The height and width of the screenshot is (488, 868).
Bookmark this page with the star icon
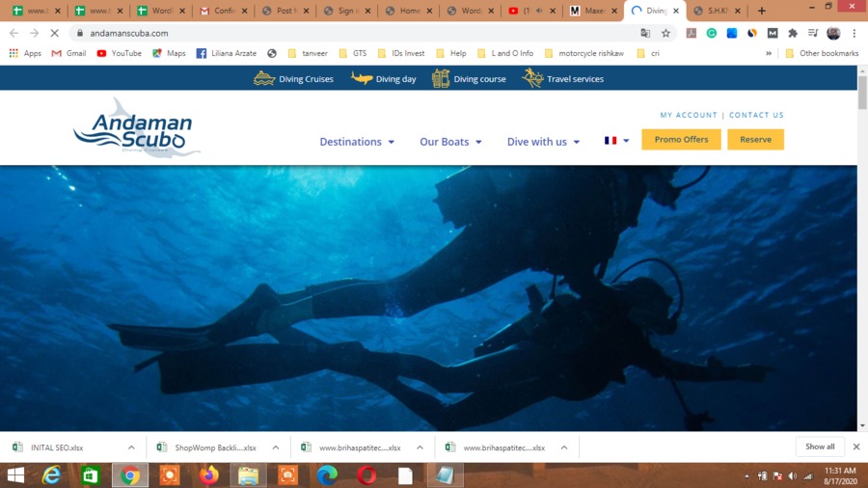pyautogui.click(x=665, y=33)
